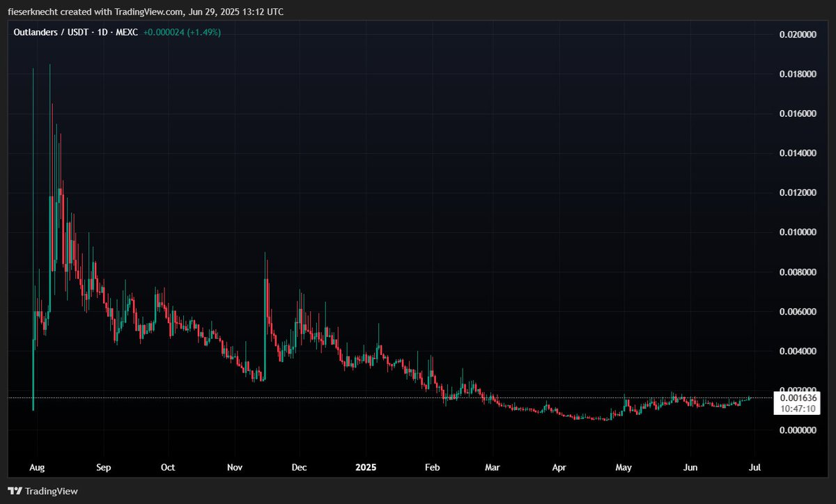Click the 2025 year label on the time axis
836x504 pixels.
pyautogui.click(x=365, y=468)
